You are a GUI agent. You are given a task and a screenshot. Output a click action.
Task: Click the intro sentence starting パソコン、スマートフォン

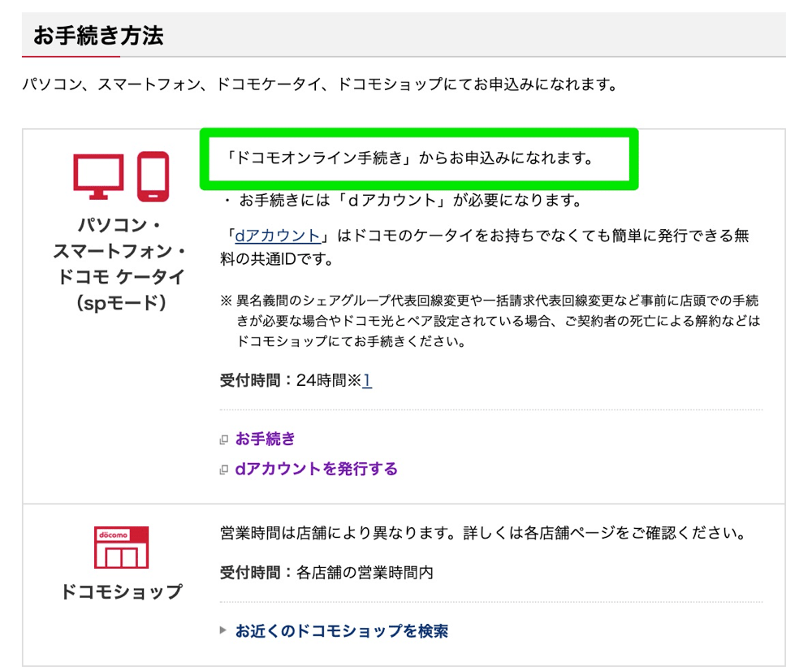320,84
